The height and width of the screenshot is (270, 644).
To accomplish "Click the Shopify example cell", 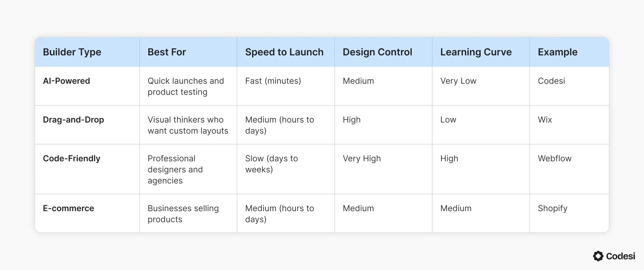I will point(552,208).
